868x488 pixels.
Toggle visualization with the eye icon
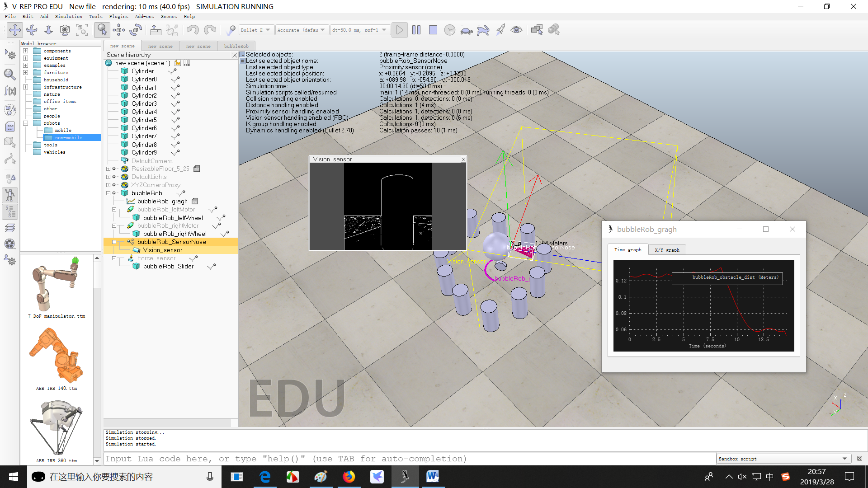(x=516, y=30)
